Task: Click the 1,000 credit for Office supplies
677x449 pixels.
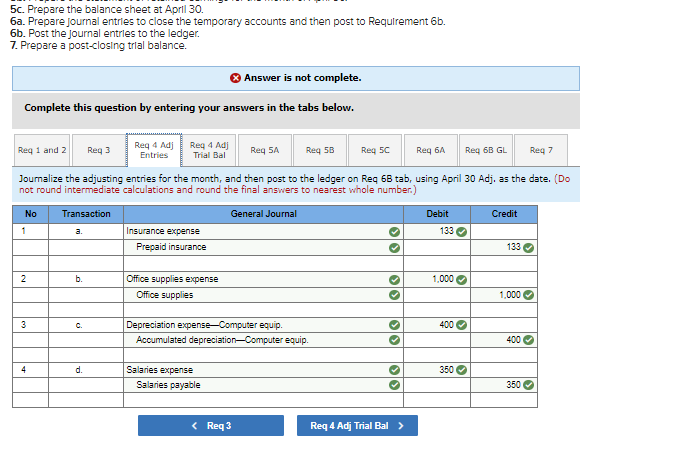Action: [510, 295]
